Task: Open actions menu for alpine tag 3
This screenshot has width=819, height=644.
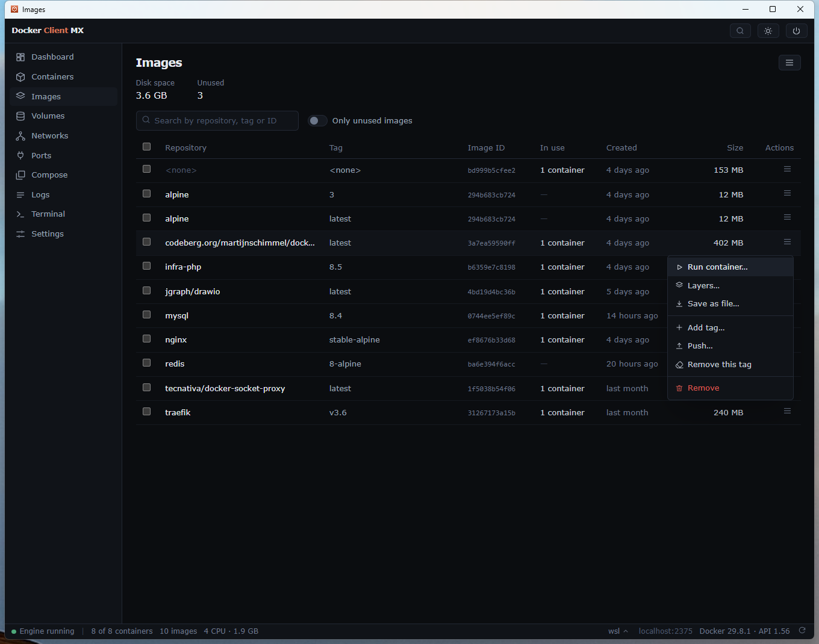Action: tap(787, 193)
